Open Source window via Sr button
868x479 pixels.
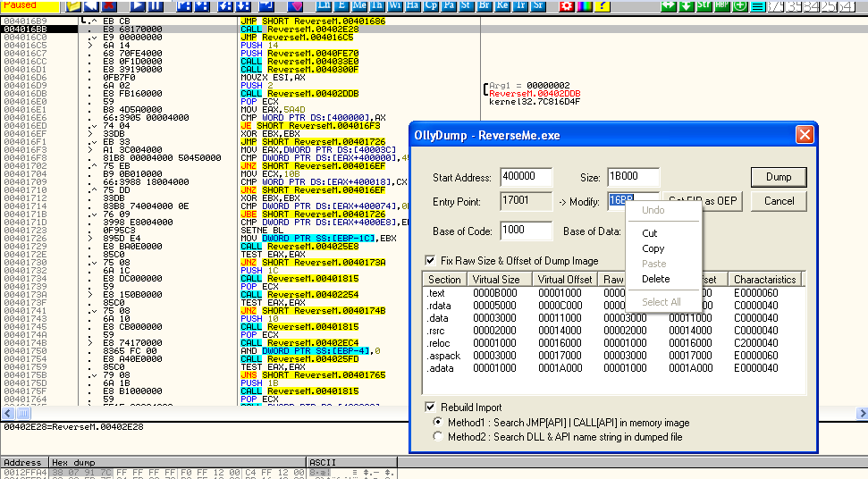[537, 6]
